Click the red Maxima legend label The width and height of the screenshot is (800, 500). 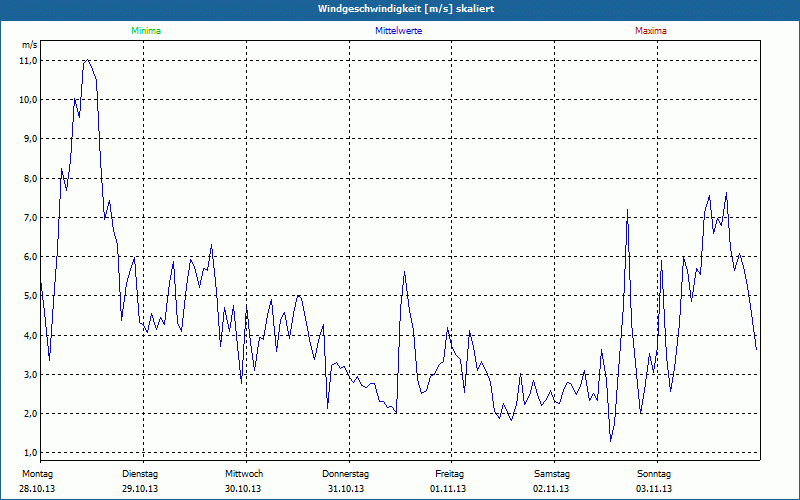point(651,31)
